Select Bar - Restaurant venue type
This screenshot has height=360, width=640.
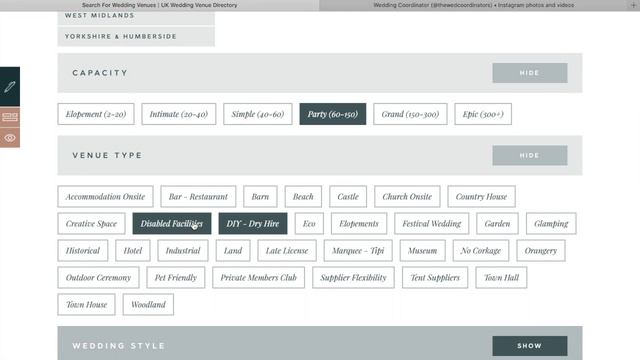(198, 197)
